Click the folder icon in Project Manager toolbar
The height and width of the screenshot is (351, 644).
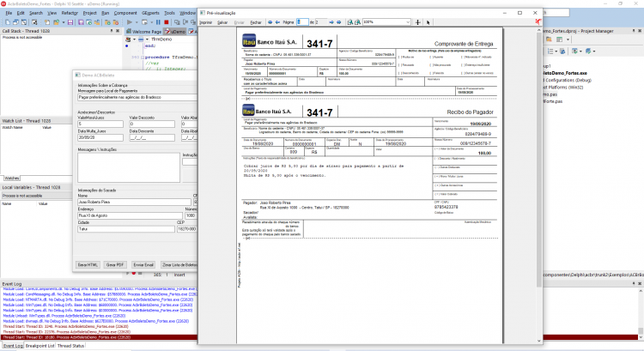click(x=550, y=39)
